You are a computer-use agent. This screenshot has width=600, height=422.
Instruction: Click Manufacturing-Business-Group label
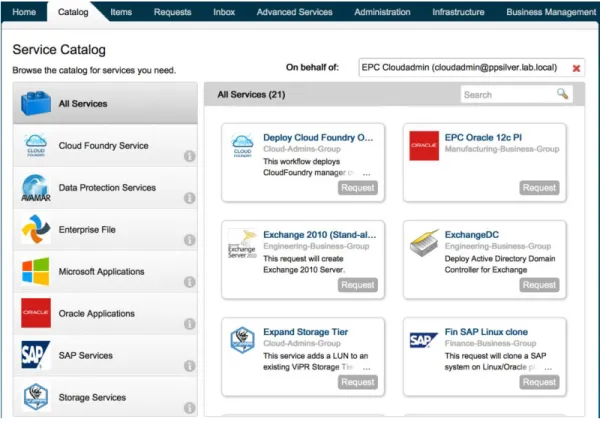502,149
